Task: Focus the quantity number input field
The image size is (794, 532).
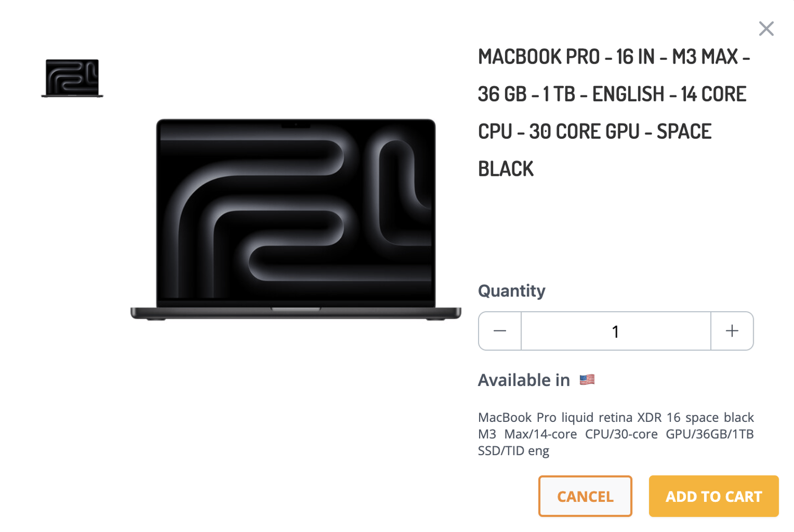Action: (615, 331)
